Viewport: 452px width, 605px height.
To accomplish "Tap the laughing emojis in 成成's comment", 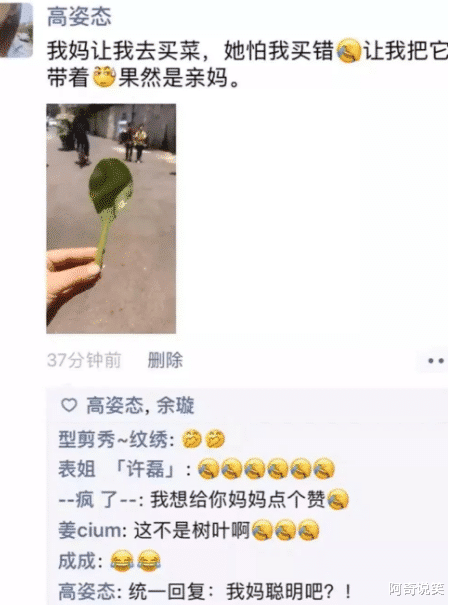I will coord(135,561).
